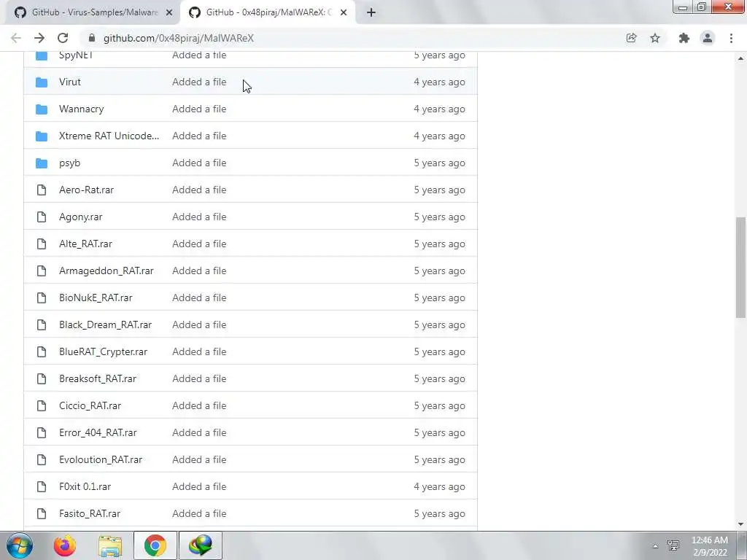Open the Windows Start orb

pos(20,545)
